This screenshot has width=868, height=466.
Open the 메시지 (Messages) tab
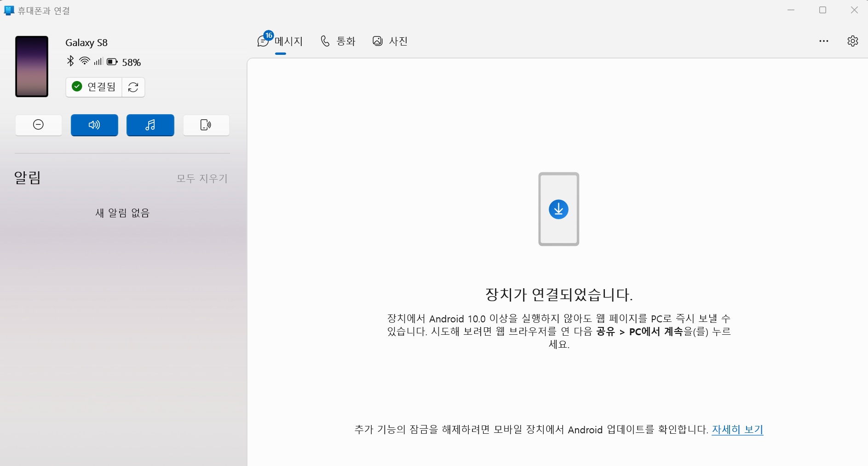[280, 41]
